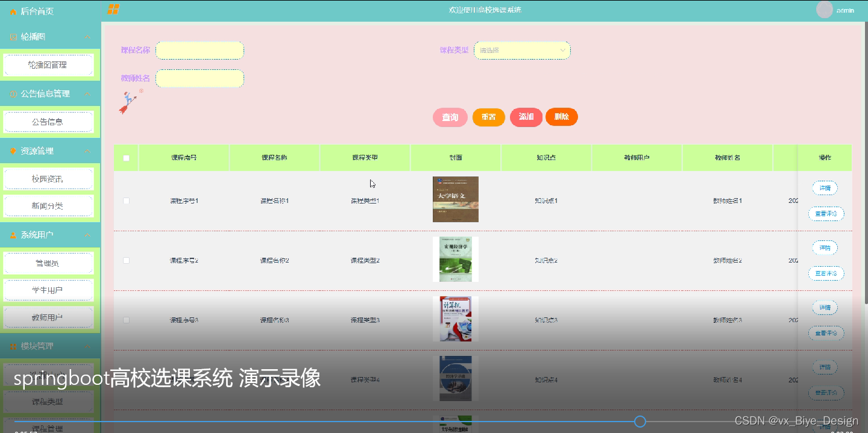Open 校园资讯 menu item
868x433 pixels.
pyautogui.click(x=48, y=179)
